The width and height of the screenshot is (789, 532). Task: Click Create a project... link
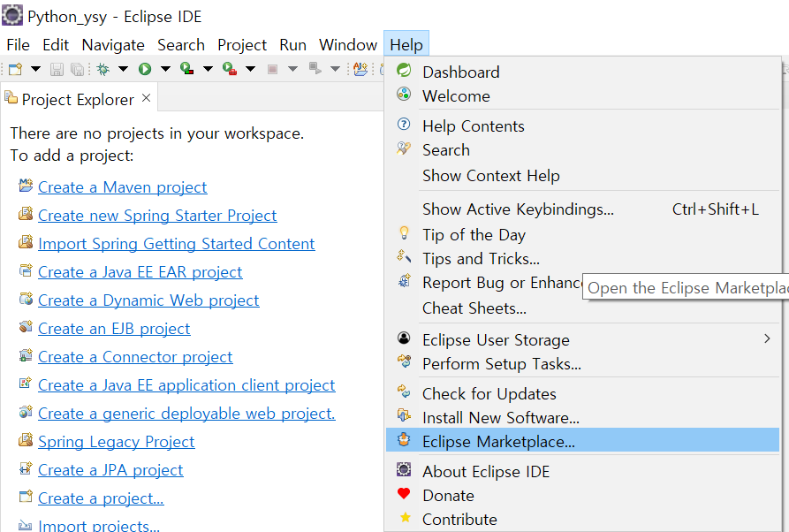(101, 498)
